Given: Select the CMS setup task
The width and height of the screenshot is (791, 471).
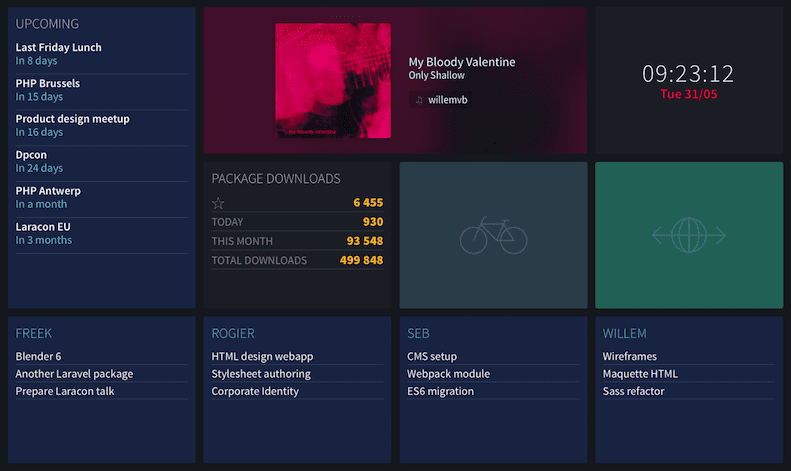Looking at the screenshot, I should [x=432, y=357].
